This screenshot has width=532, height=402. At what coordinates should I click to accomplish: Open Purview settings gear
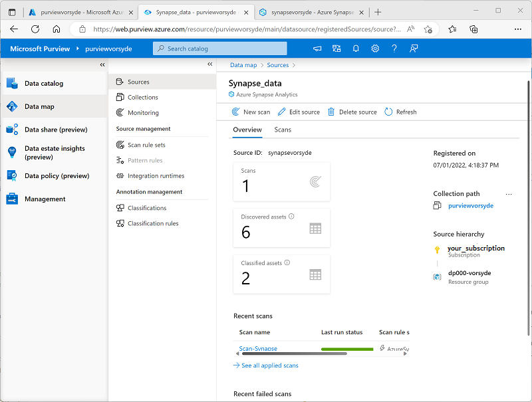(x=375, y=49)
